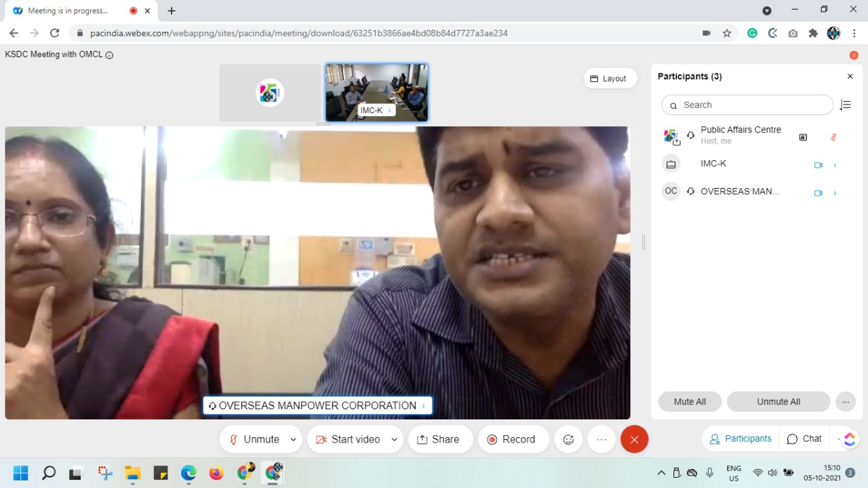Open Windows Start menu
Screen dimensions: 868x488
tap(20, 473)
